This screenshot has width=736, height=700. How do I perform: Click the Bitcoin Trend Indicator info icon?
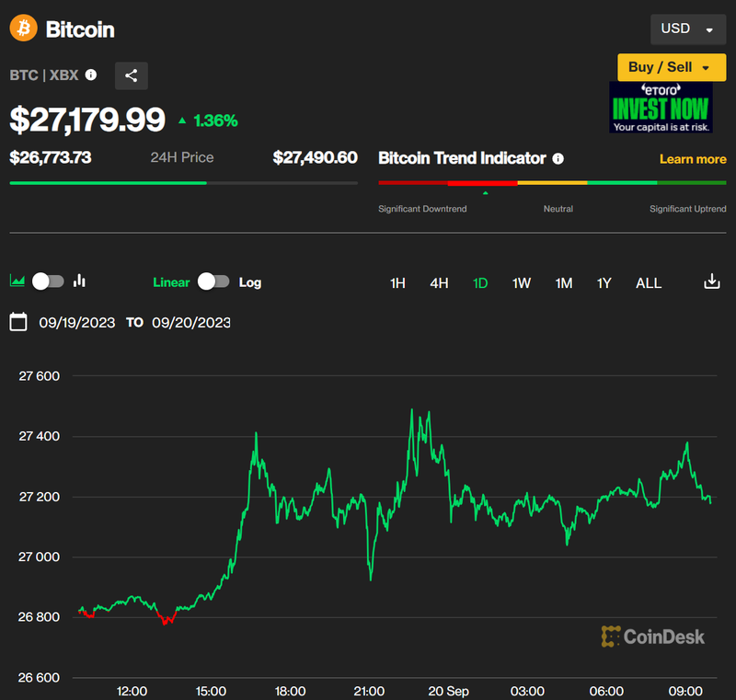(558, 158)
